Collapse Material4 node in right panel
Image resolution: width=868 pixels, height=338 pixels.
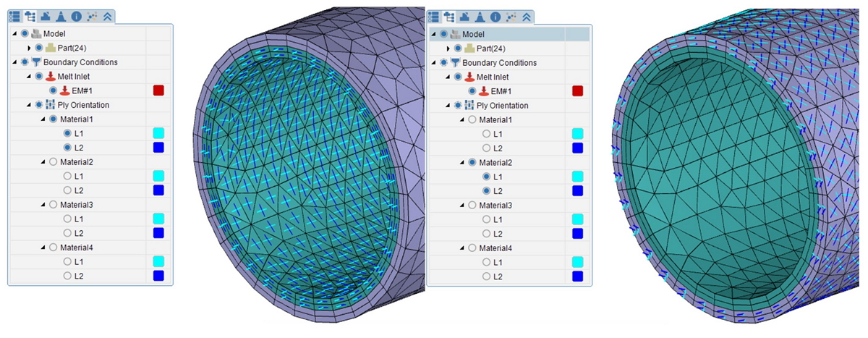click(x=462, y=248)
